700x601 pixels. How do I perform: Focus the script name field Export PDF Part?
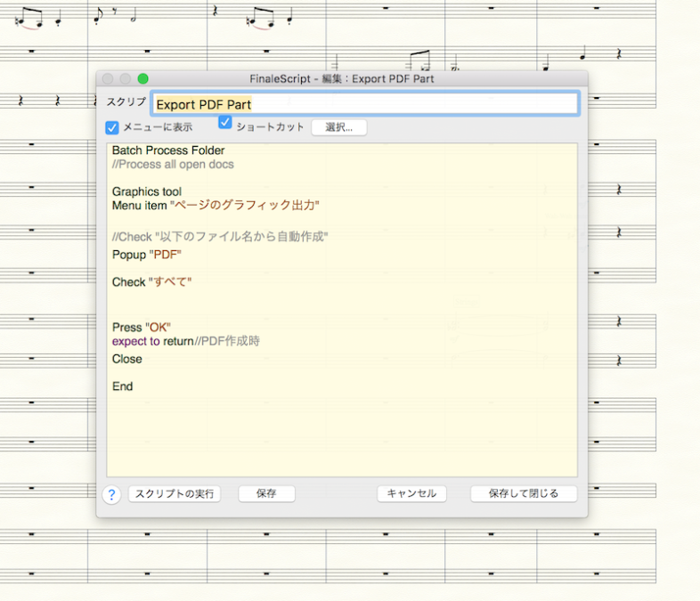[365, 104]
